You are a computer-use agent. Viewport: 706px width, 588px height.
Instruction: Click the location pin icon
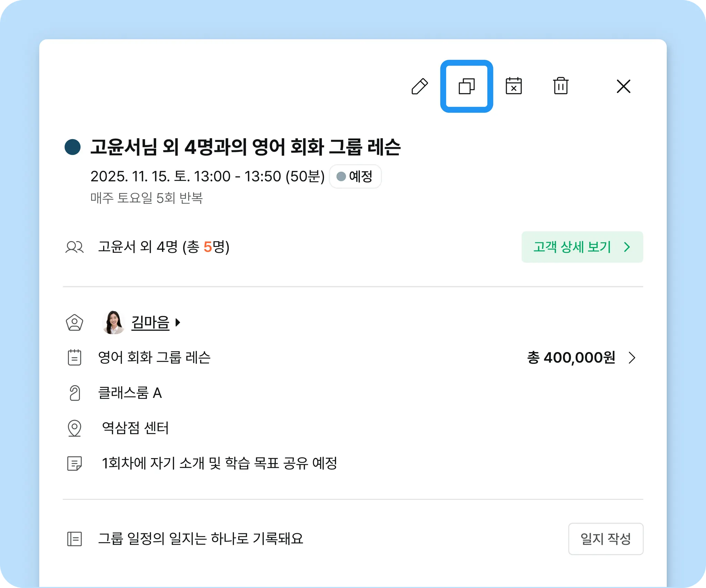74,428
